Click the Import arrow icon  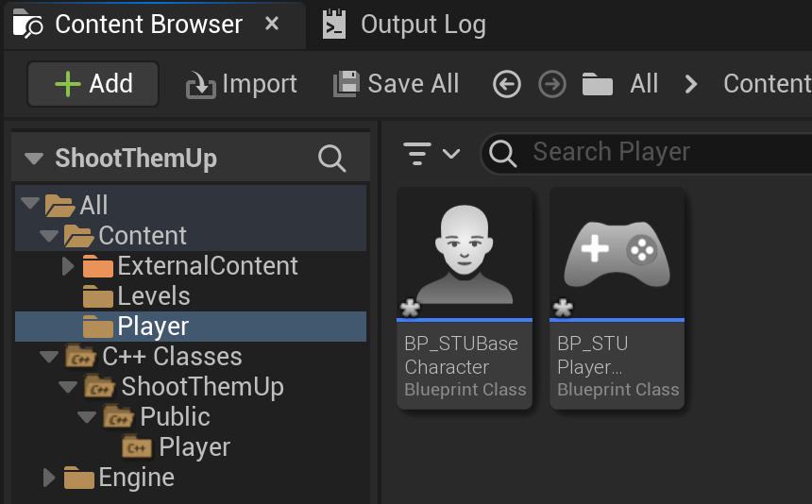pyautogui.click(x=200, y=85)
